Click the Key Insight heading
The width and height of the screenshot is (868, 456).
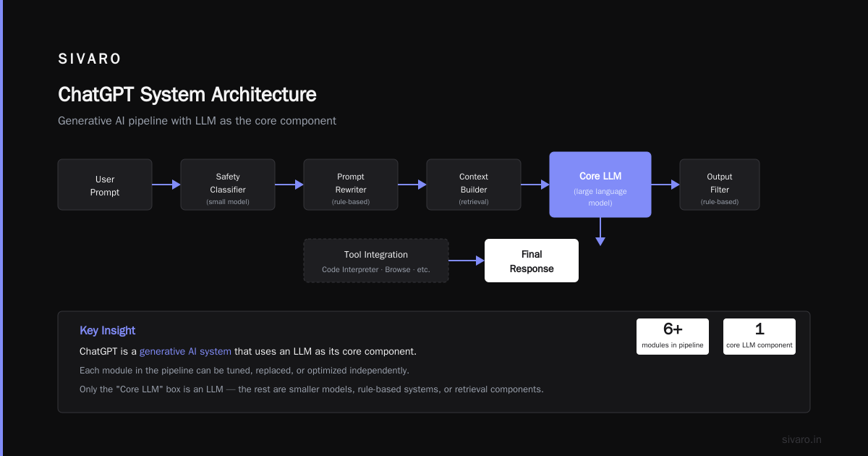point(108,331)
